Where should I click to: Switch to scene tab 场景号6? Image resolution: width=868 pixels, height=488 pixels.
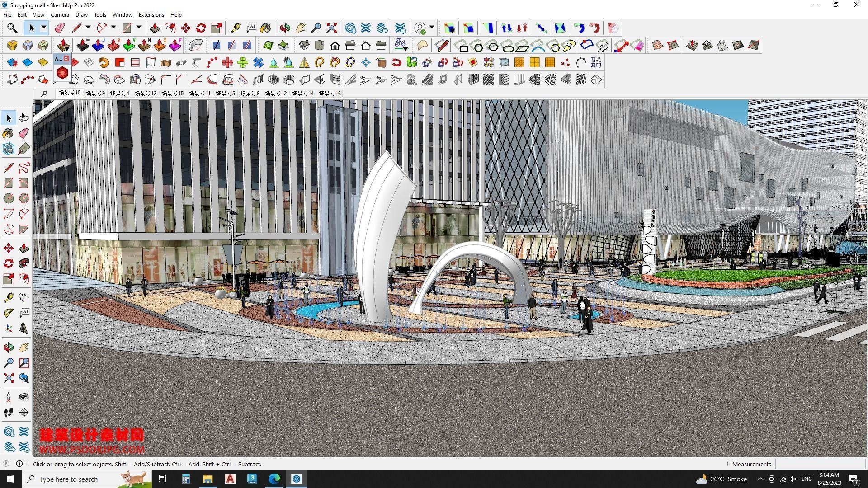250,94
